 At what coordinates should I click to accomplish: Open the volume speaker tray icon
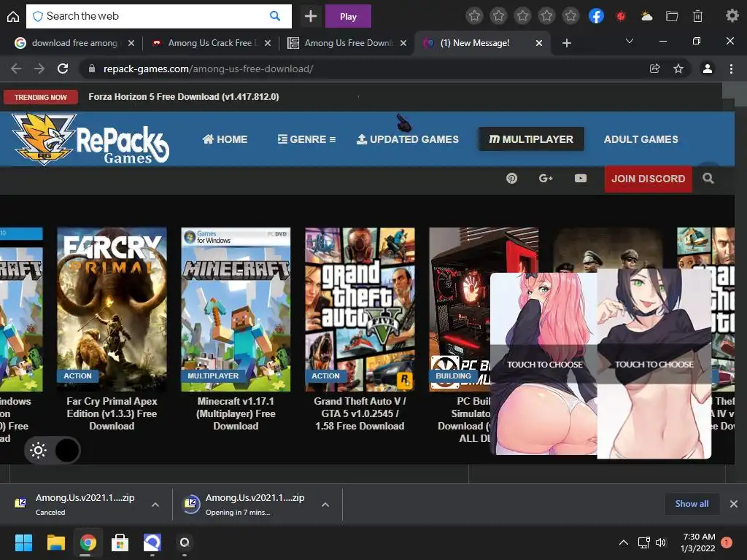click(x=661, y=542)
